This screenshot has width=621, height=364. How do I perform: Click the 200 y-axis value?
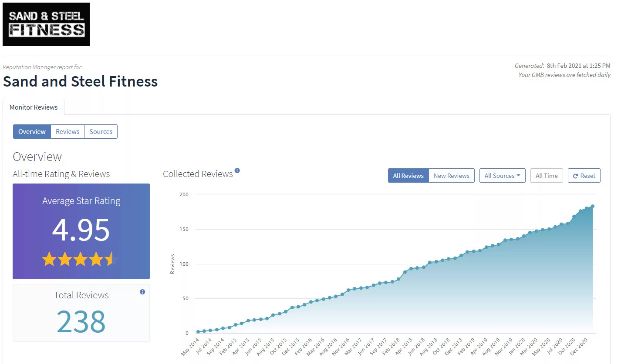coord(184,194)
